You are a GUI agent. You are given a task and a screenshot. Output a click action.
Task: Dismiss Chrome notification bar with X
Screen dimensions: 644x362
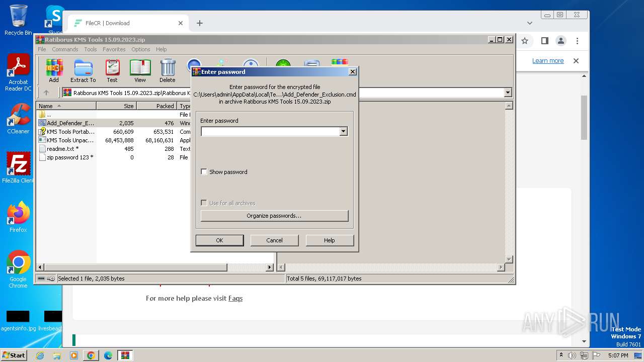coord(576,61)
